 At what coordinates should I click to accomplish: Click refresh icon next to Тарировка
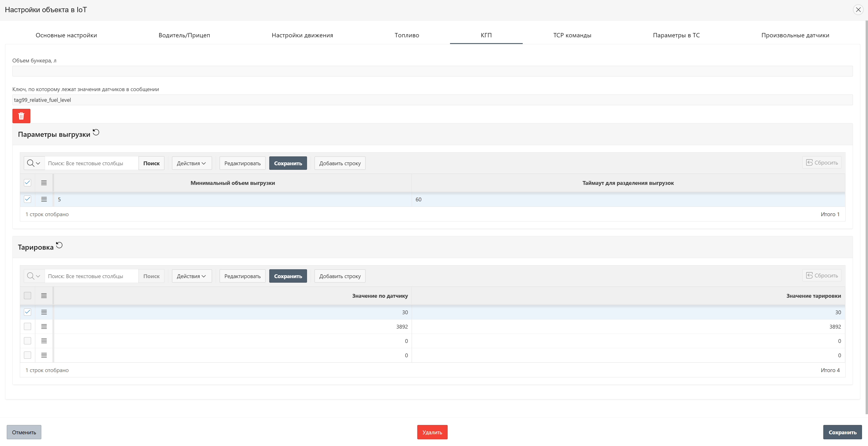point(59,245)
